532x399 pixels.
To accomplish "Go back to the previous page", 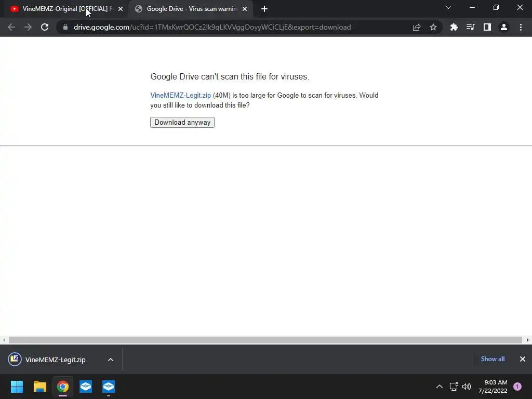I will click(11, 27).
